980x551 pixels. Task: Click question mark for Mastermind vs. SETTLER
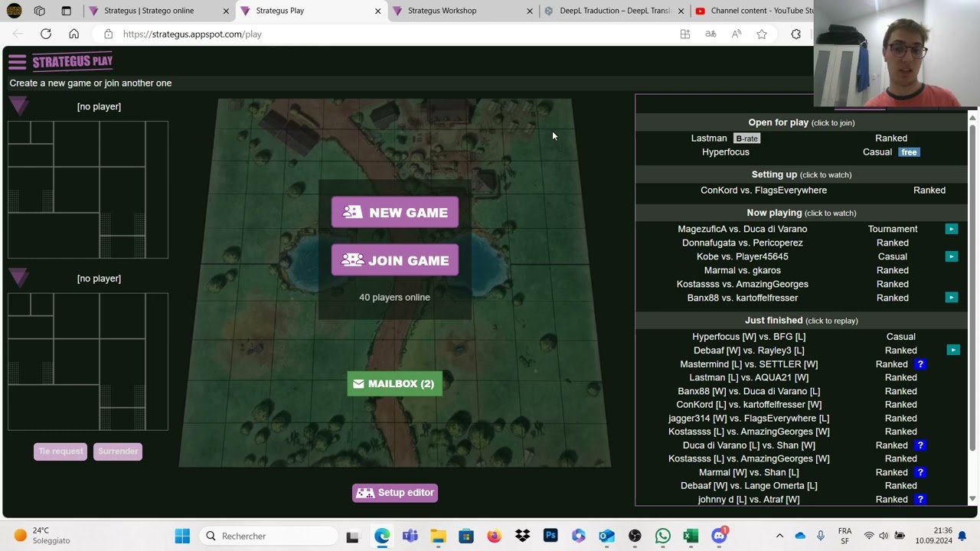tap(920, 364)
